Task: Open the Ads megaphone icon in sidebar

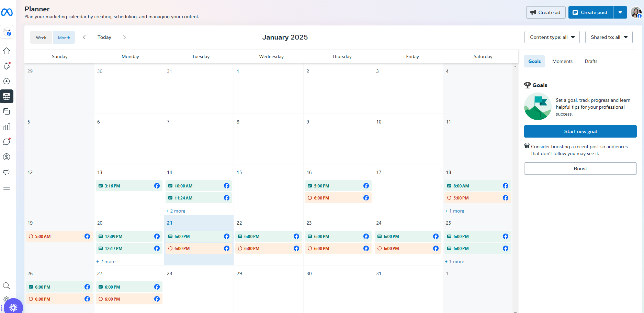Action: (x=7, y=172)
